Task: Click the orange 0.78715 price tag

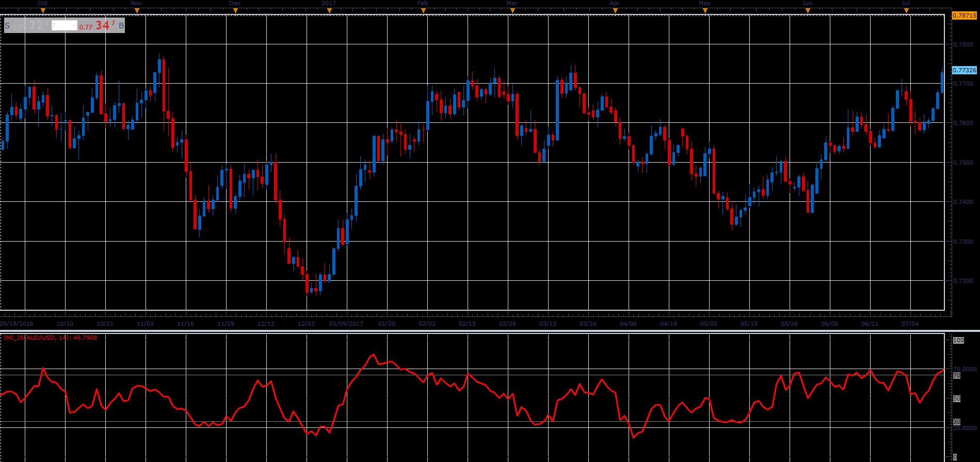Action: (x=965, y=15)
